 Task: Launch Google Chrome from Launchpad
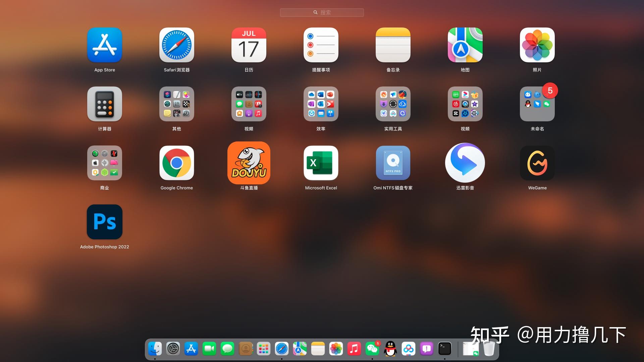pos(176,163)
